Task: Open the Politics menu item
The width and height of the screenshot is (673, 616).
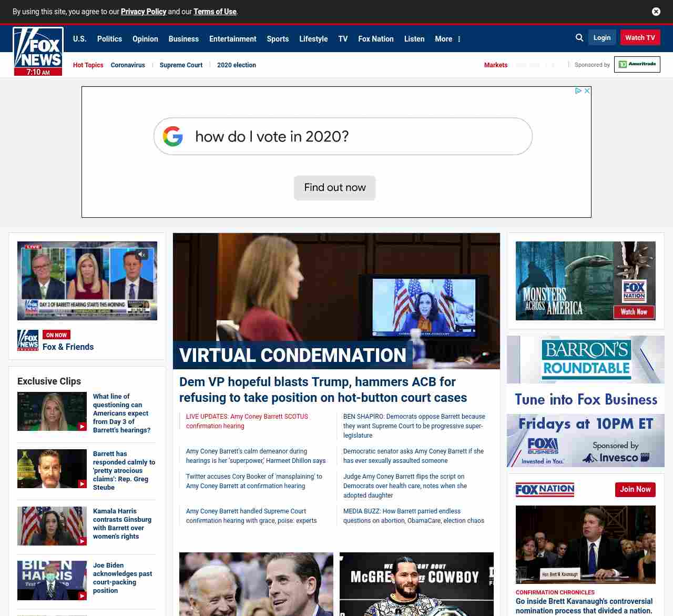Action: coord(109,39)
